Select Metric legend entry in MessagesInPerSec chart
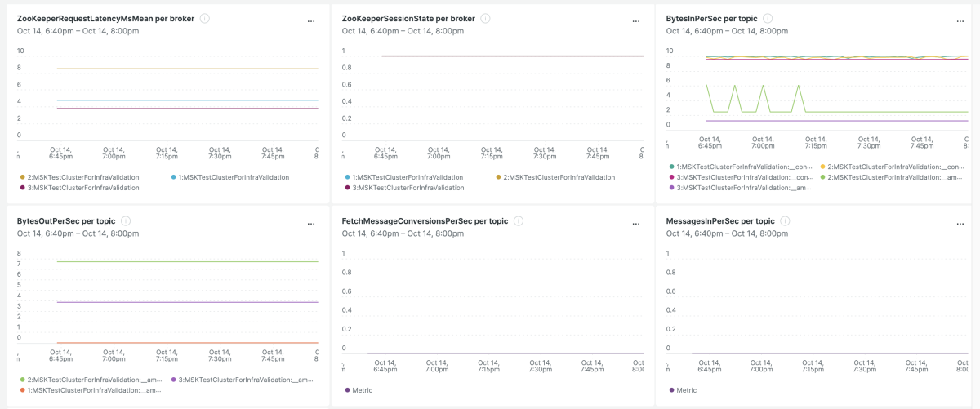The image size is (980, 409). point(682,390)
